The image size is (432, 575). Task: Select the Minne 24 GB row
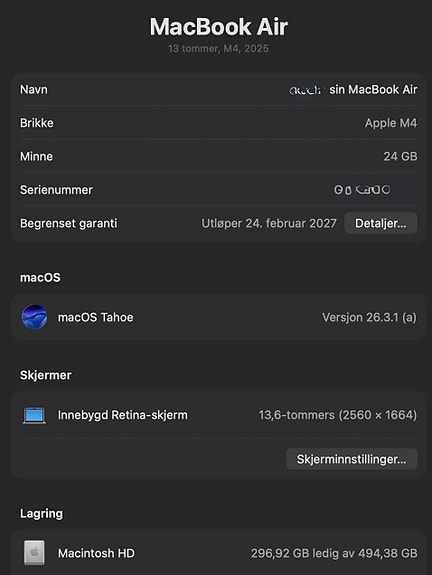pyautogui.click(x=219, y=157)
